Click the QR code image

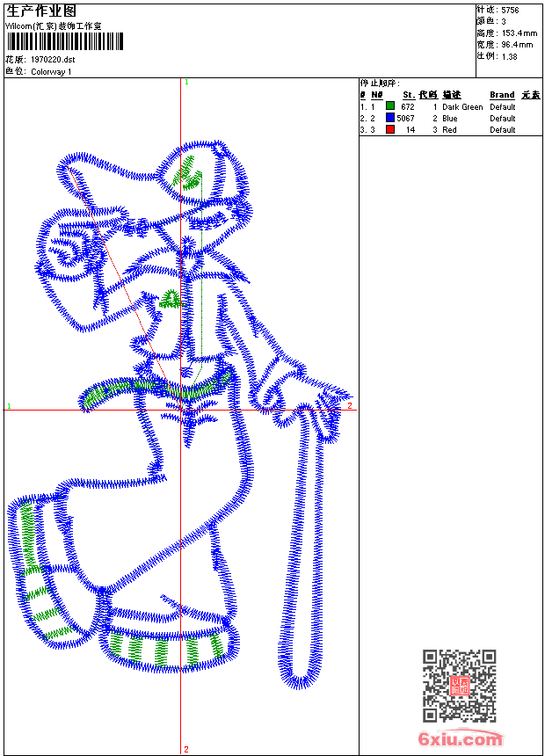(459, 686)
